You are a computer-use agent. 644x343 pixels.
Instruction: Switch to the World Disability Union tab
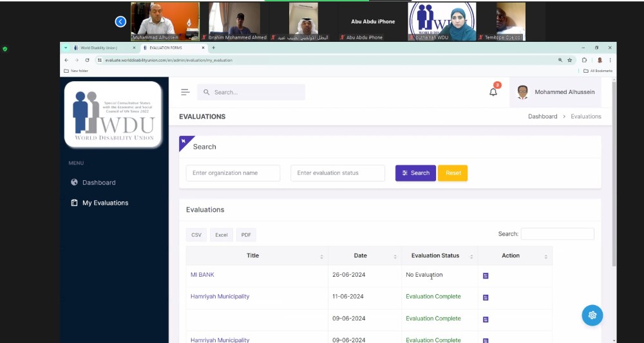pos(99,48)
